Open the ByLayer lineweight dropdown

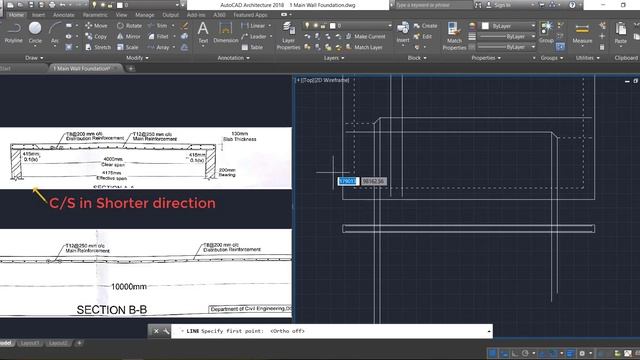(507, 36)
